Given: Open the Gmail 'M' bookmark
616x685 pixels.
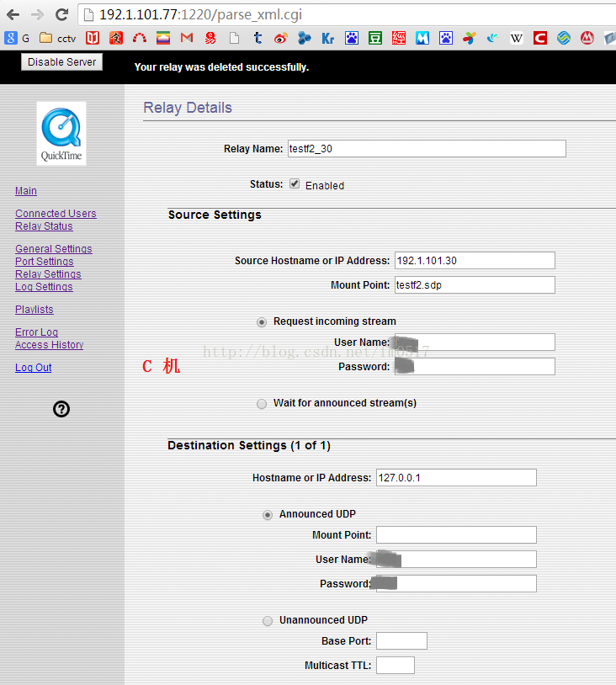Looking at the screenshot, I should coord(187,39).
